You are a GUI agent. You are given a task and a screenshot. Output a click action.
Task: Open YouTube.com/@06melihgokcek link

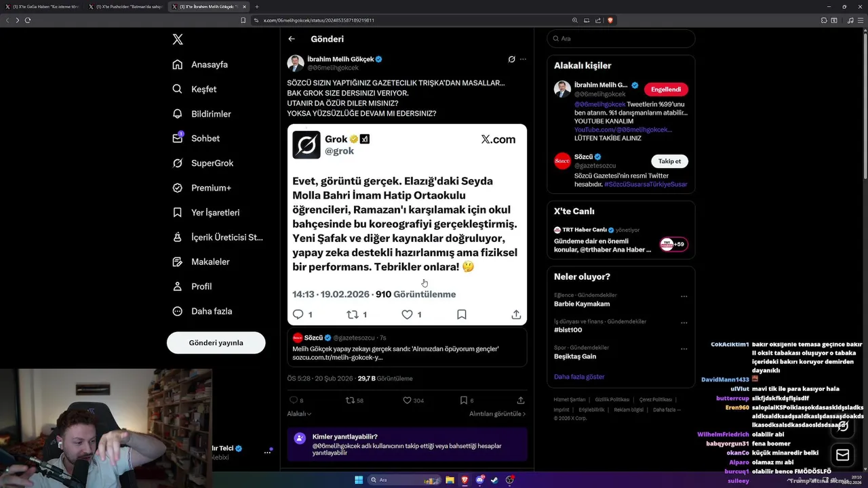[x=623, y=129]
